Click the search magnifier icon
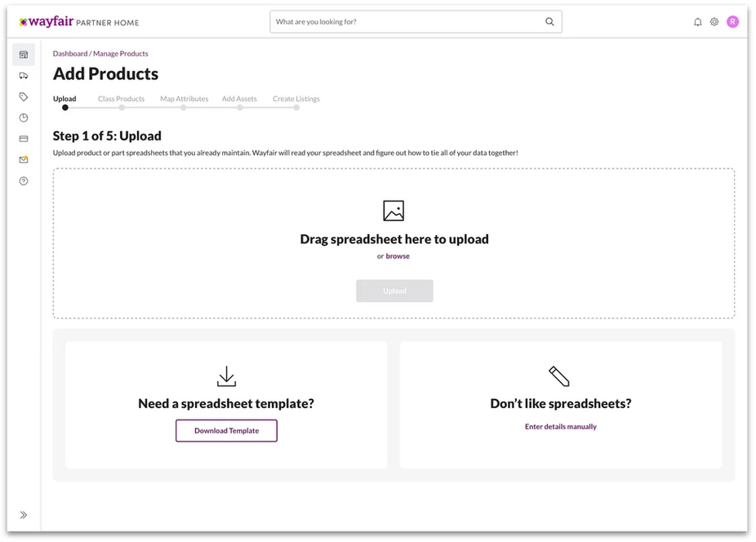This screenshot has width=756, height=542. click(x=549, y=22)
